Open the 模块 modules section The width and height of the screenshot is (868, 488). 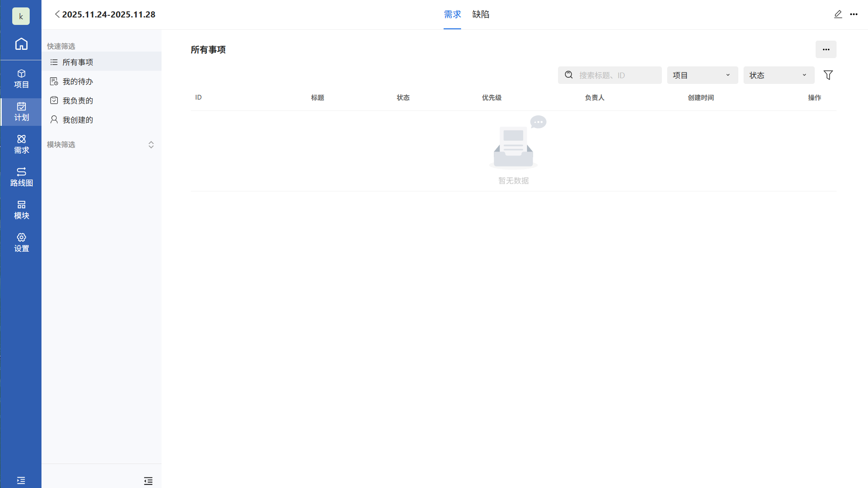point(21,210)
